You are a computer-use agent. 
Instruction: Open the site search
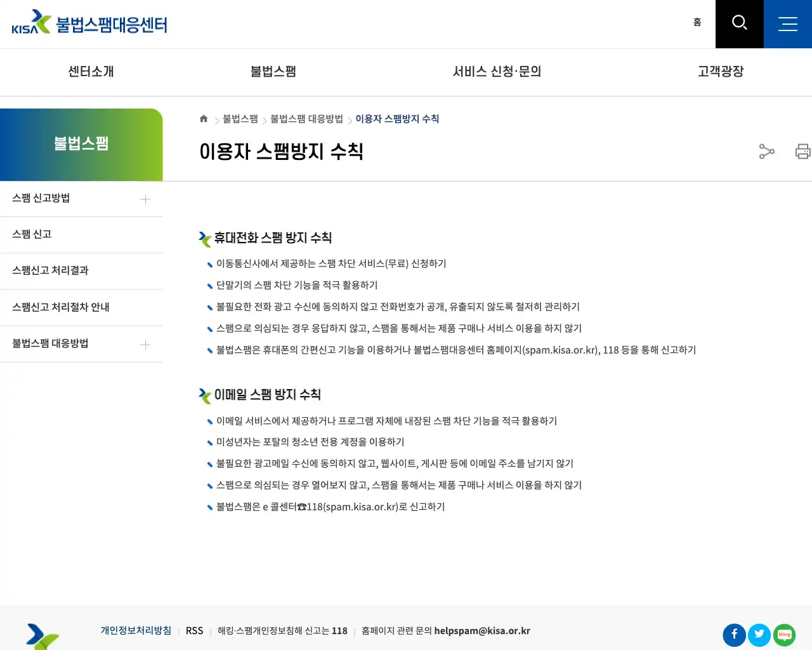coord(739,23)
